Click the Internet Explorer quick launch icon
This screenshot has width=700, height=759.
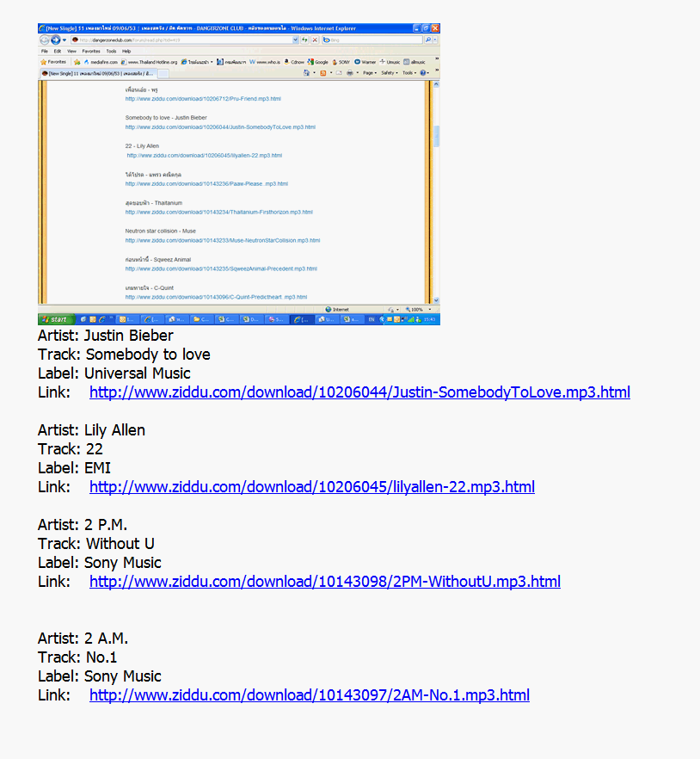coord(101,319)
